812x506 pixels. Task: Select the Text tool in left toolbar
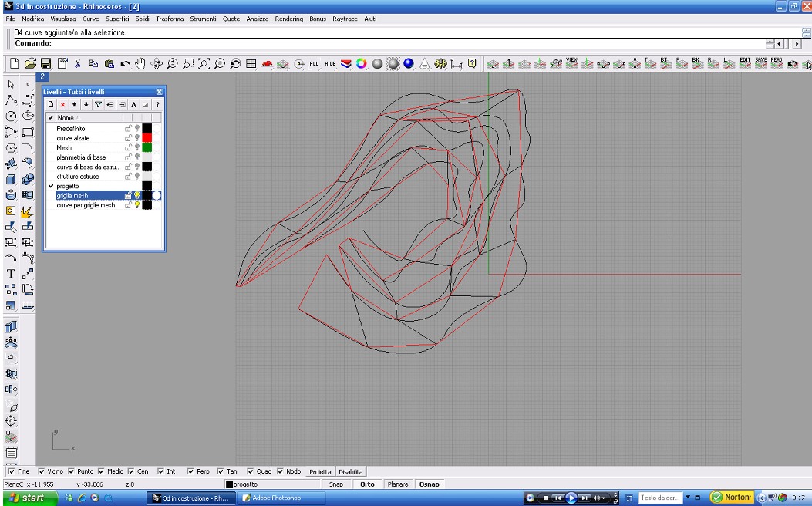point(12,274)
